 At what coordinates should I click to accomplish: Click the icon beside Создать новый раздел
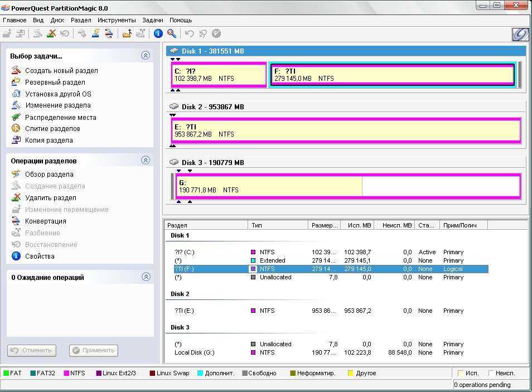16,71
